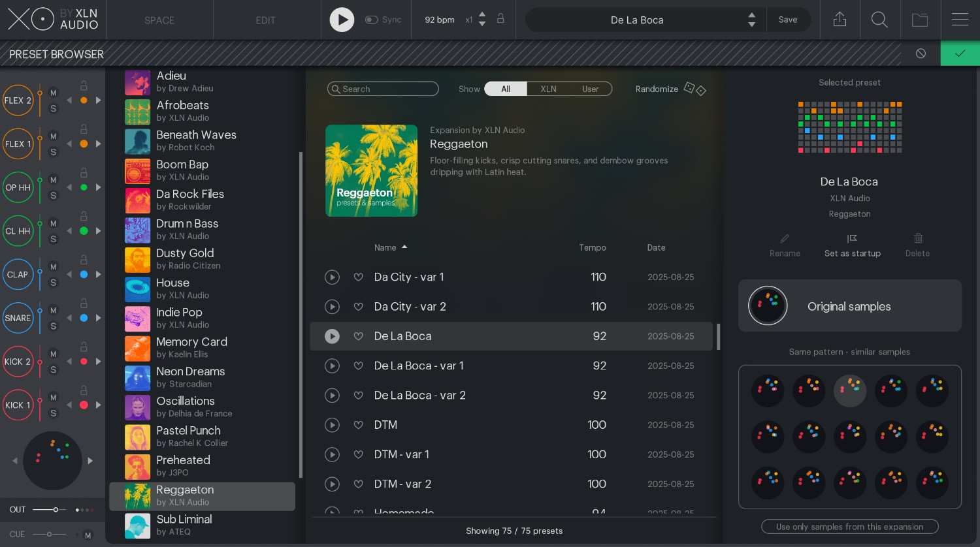Open the folder browser icon top right
The height and width of the screenshot is (547, 980).
pos(920,20)
